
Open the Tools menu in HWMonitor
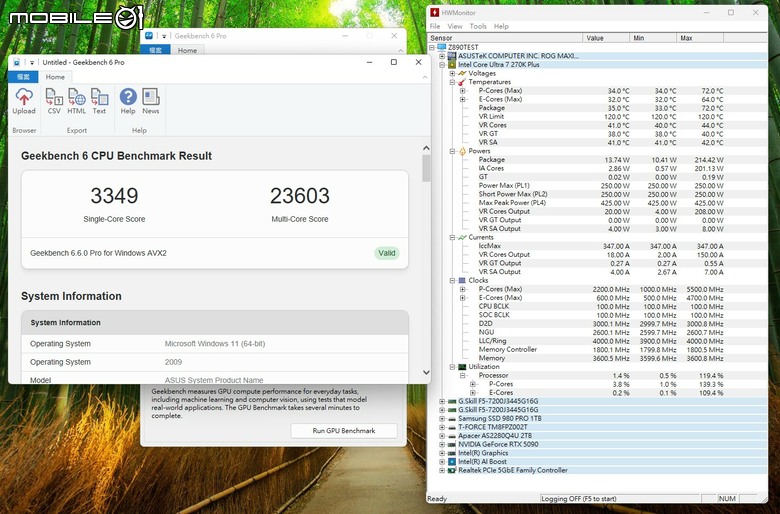pyautogui.click(x=478, y=26)
